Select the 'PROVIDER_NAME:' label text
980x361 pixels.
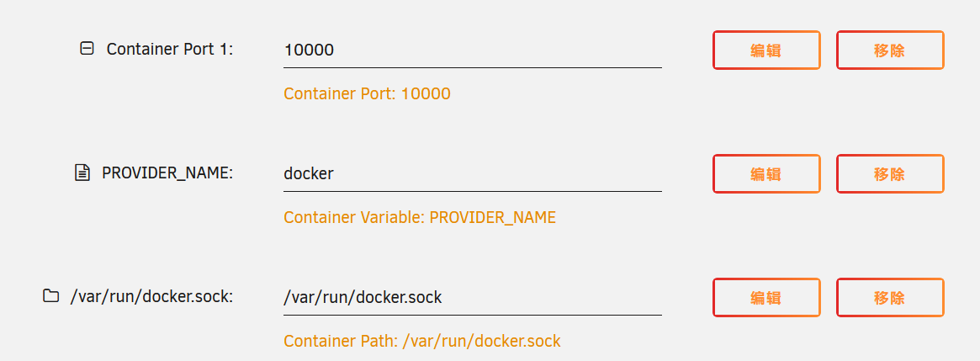[x=167, y=173]
